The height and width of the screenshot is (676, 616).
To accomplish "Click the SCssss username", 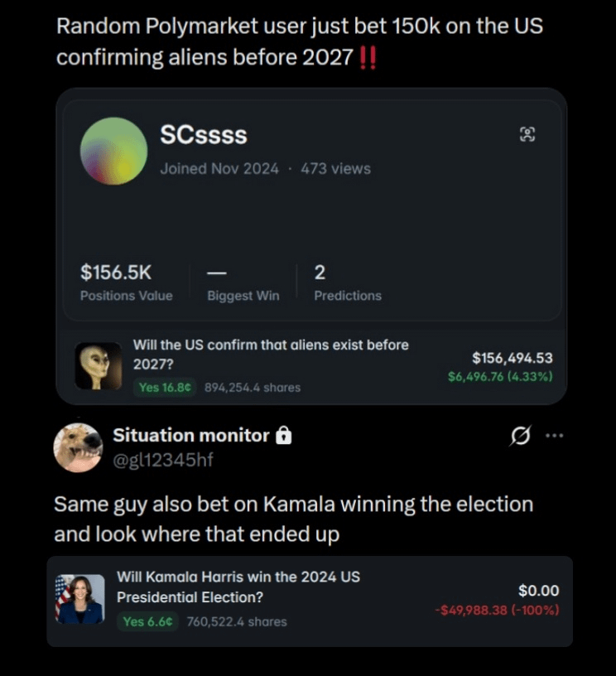I will (x=204, y=135).
